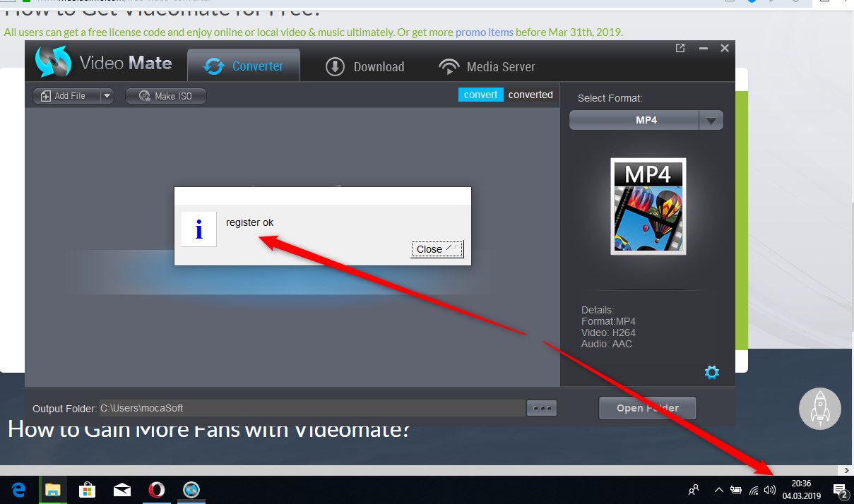This screenshot has height=504, width=854.
Task: Browse output folder with the three-dots button
Action: [x=542, y=408]
